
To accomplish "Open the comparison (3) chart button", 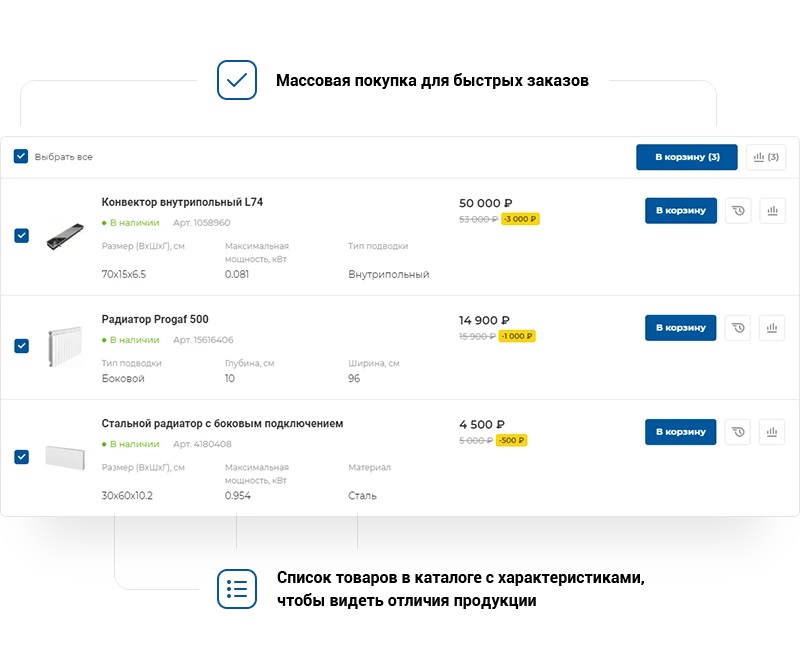I will click(x=766, y=157).
